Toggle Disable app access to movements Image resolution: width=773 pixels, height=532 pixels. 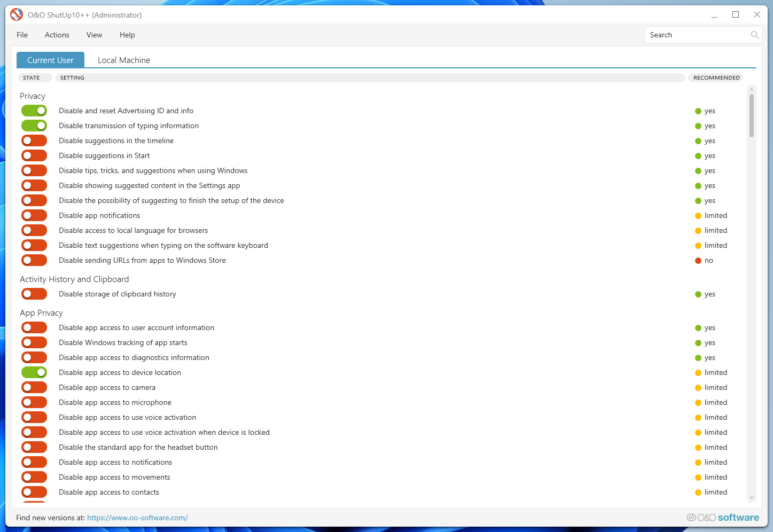34,477
